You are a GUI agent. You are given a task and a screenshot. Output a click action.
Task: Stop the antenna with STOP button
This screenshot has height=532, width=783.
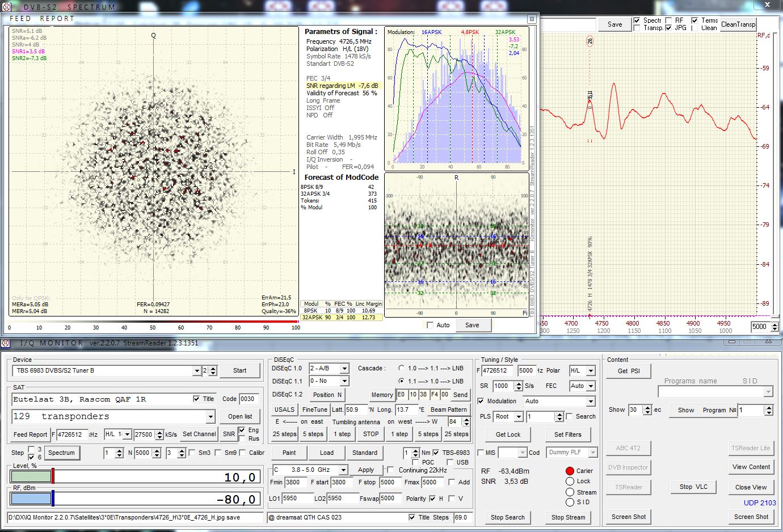(x=371, y=434)
